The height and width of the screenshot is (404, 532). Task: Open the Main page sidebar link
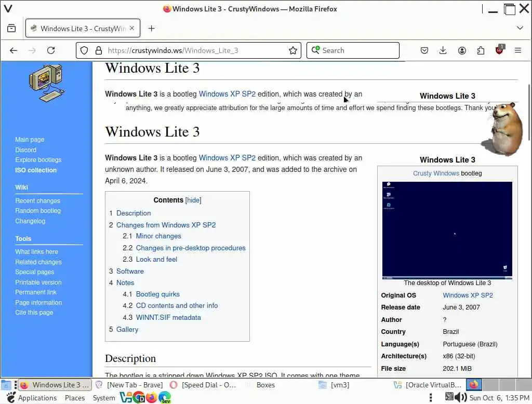pos(30,139)
